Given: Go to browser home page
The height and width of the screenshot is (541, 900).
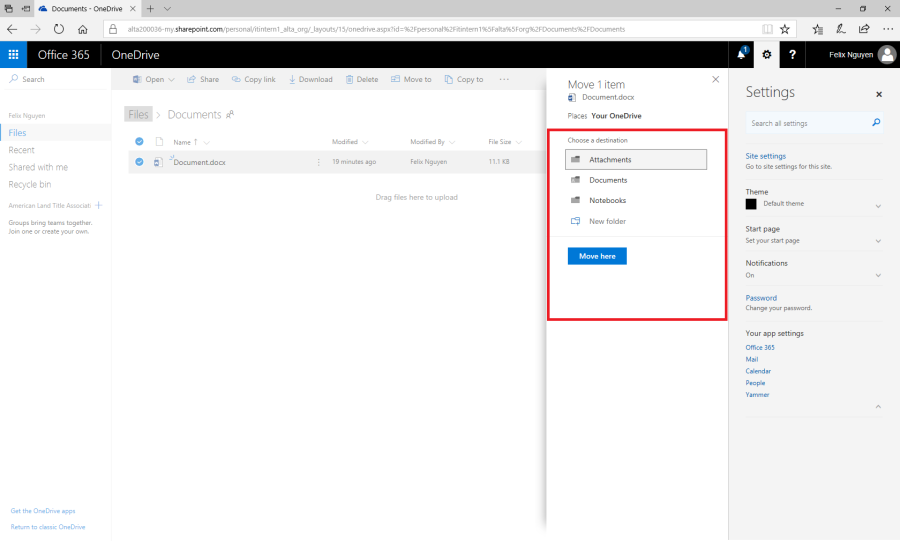Looking at the screenshot, I should (x=83, y=29).
